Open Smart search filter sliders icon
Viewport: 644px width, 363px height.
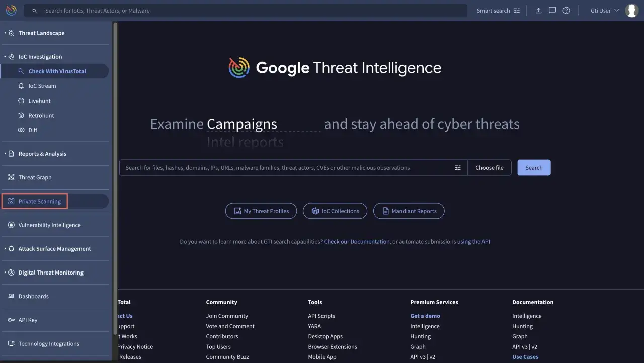517,11
